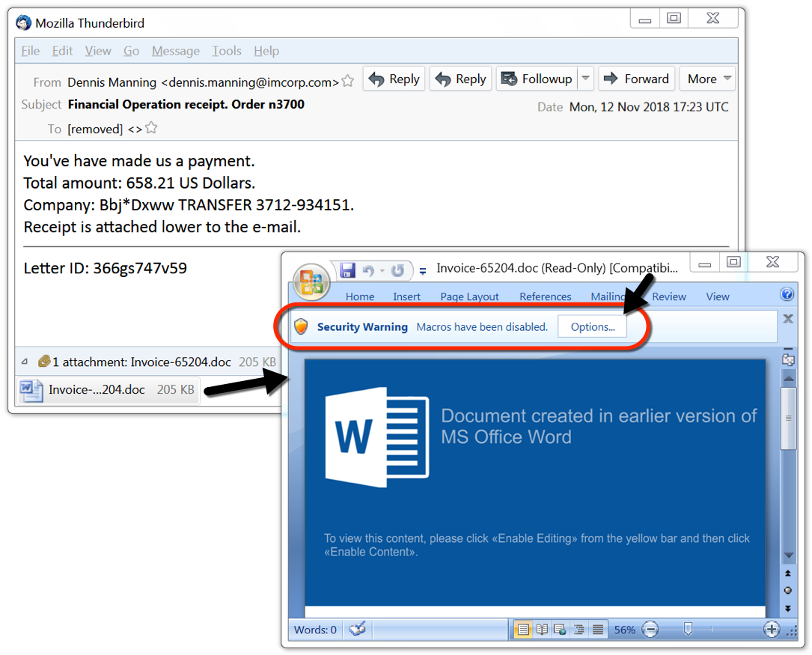Open Word Help with the question mark icon
812x655 pixels.
tap(787, 295)
